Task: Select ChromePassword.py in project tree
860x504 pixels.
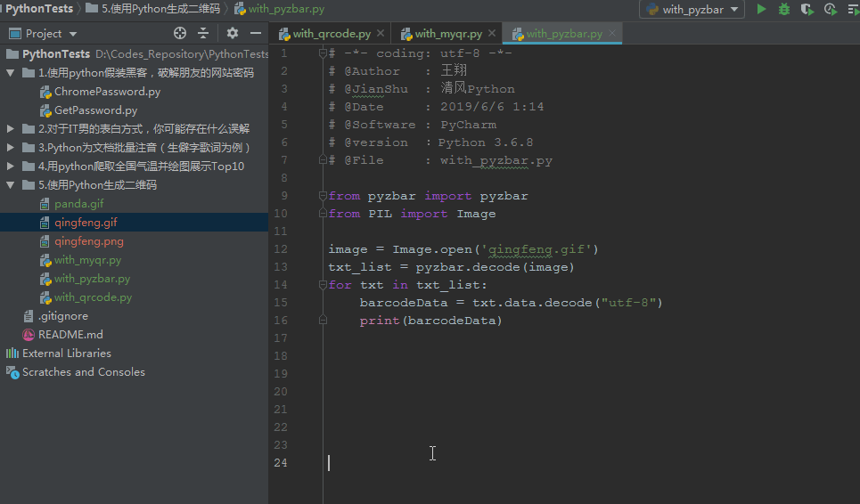Action: [x=107, y=92]
